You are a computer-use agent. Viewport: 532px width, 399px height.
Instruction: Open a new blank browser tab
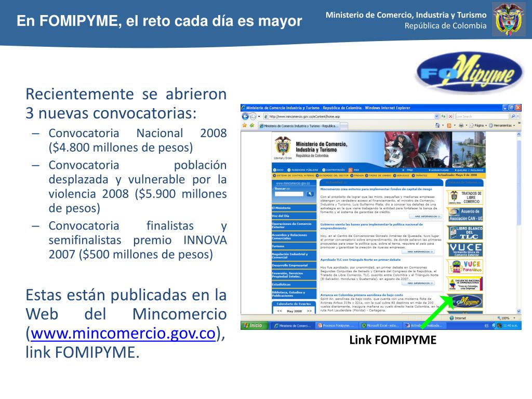344,126
